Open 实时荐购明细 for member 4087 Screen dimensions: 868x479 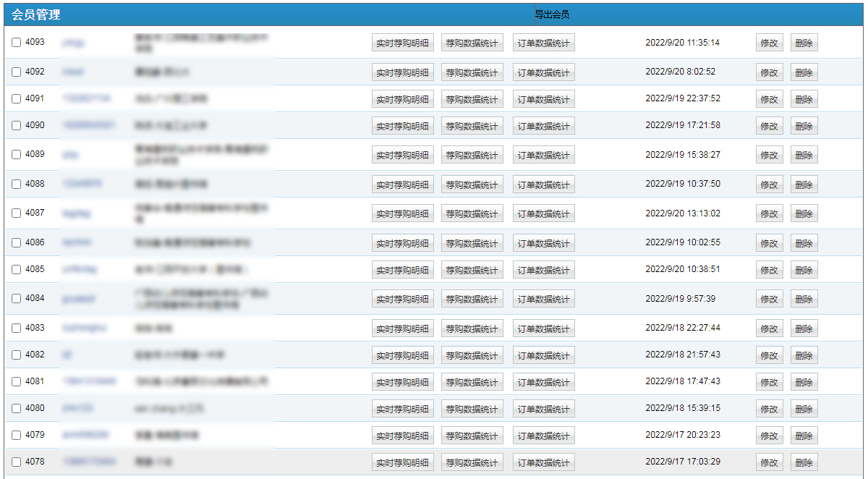tap(402, 214)
